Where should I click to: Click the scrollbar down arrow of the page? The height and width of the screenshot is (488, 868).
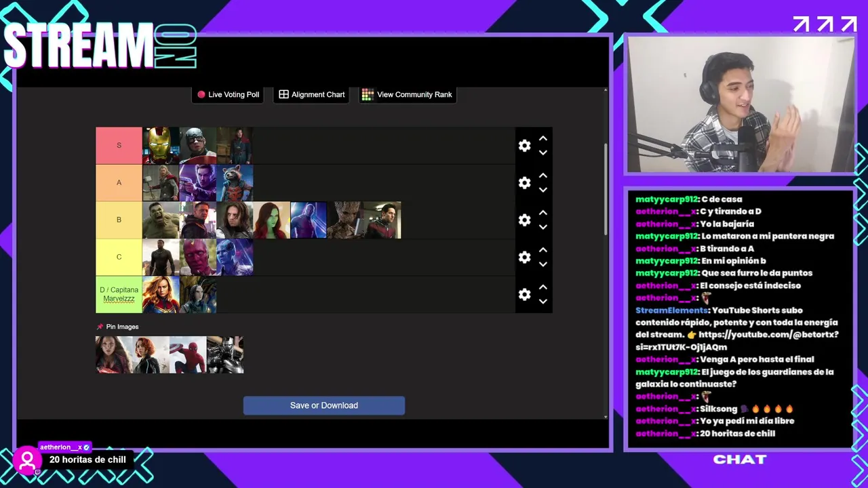point(606,416)
